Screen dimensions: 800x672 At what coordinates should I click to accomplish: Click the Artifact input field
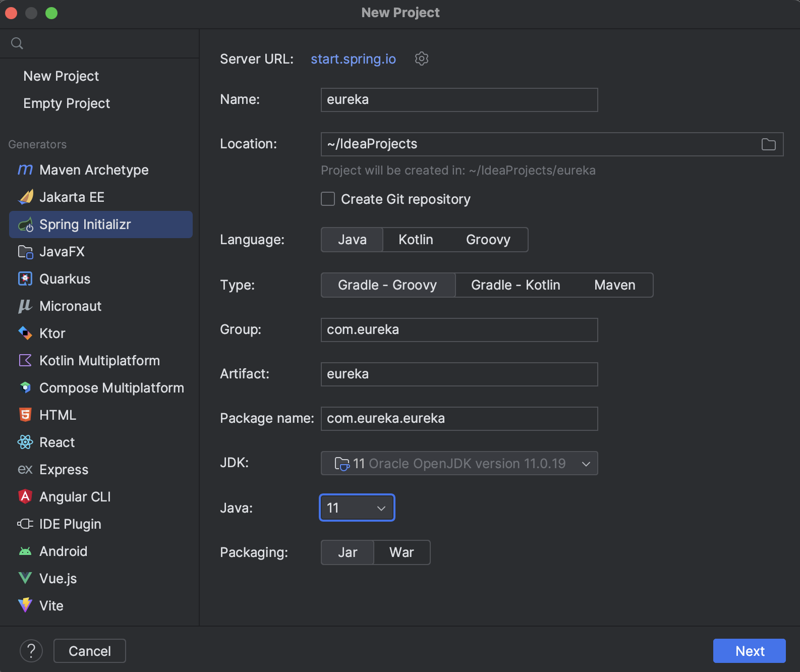point(459,374)
